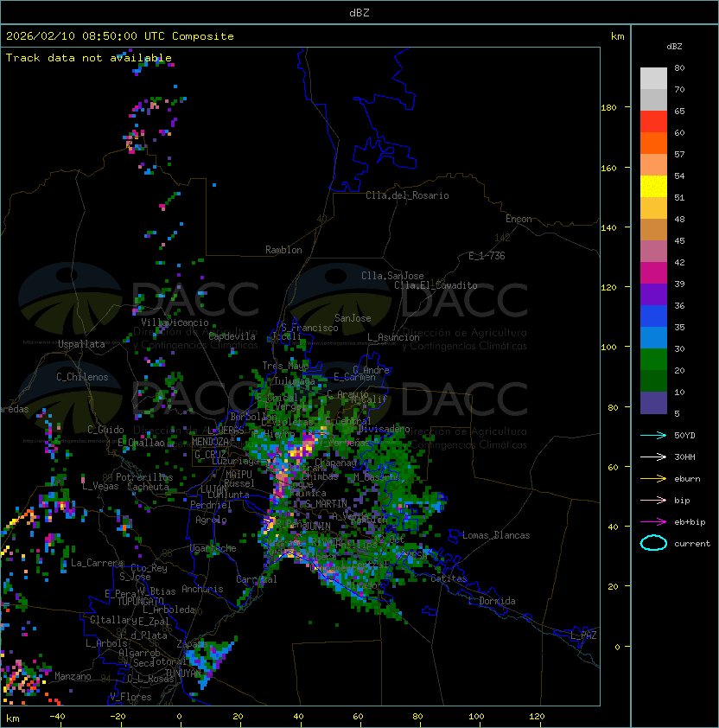Viewport: 719px width, 728px height.
Task: Click the 'Carrizal' place label
Action: click(257, 579)
